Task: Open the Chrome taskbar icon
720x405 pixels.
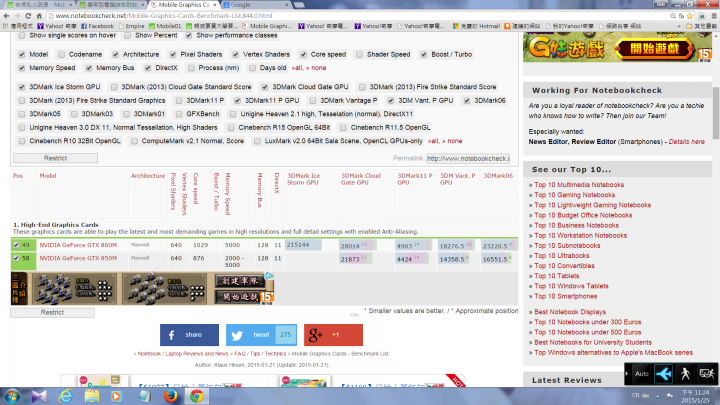Action: pos(197,396)
